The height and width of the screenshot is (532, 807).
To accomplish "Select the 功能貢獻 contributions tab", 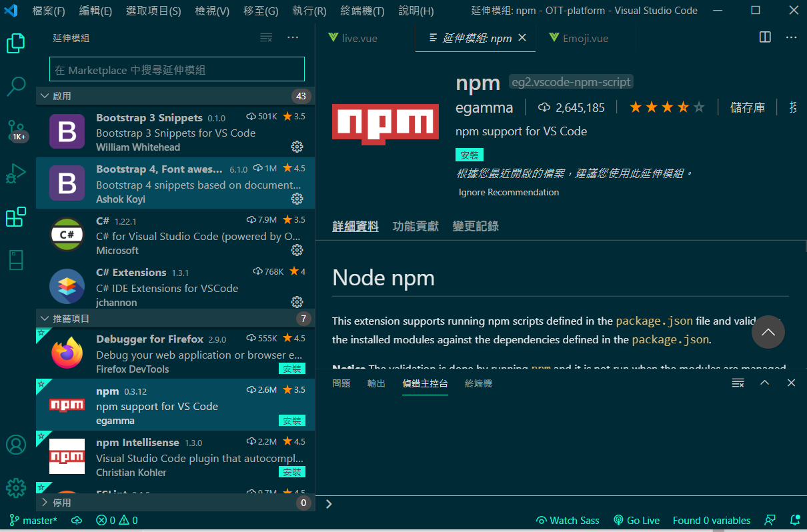I will (x=416, y=227).
